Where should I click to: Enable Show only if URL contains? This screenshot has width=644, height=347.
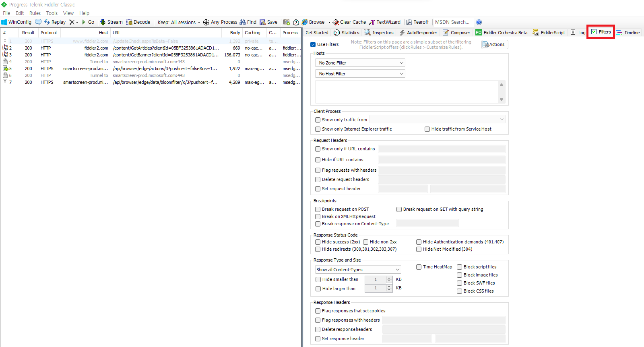tap(318, 149)
